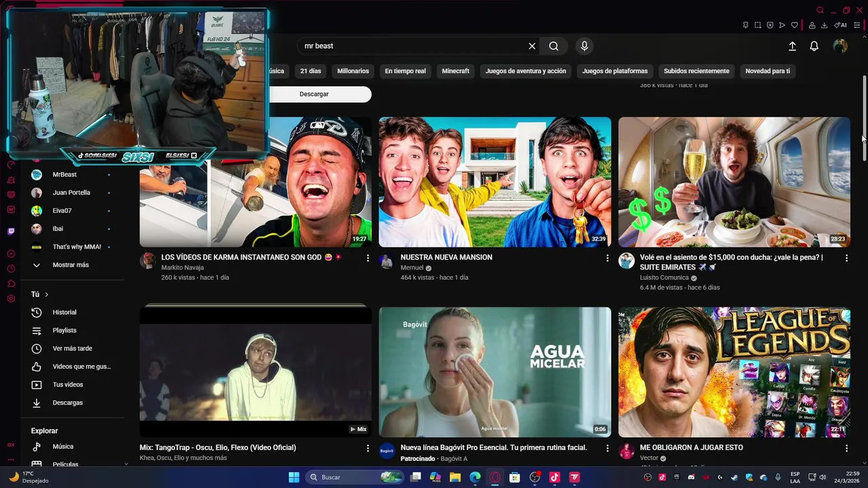Click the red search icon in title bar
Image resolution: width=868 pixels, height=488 pixels.
(x=821, y=10)
